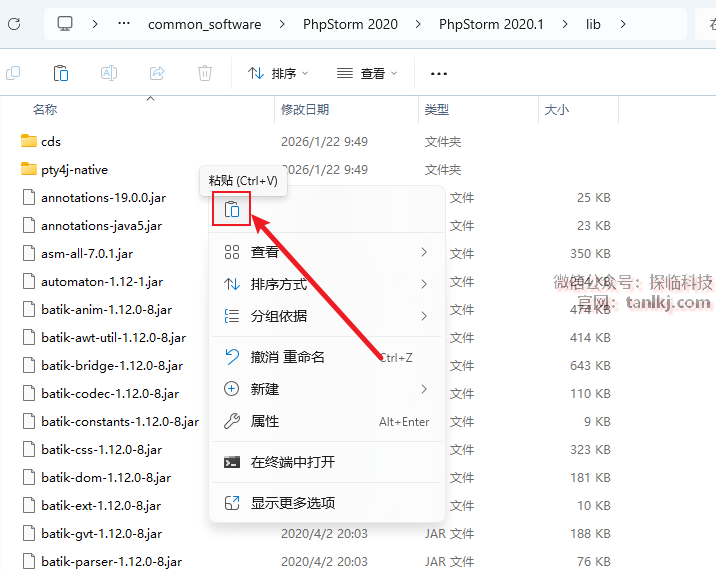Expand chevron after PhpStorm 2020 breadcrumb

[x=418, y=24]
